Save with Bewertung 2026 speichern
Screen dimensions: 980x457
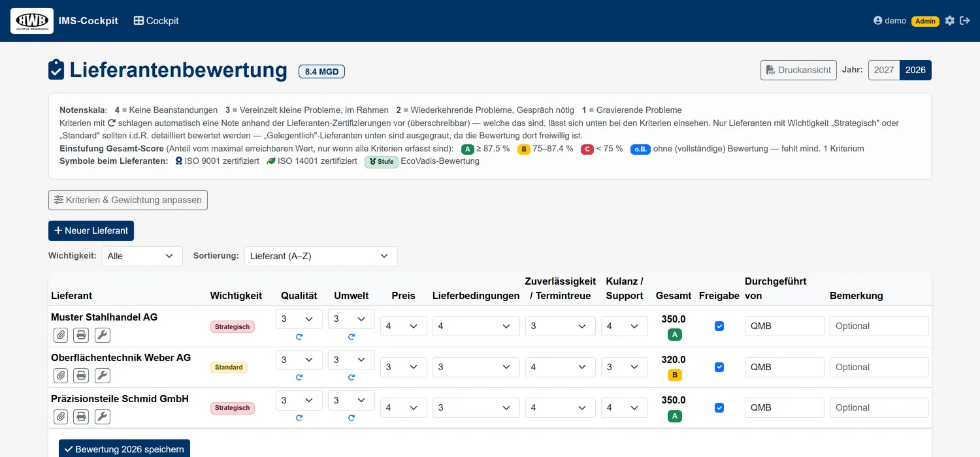click(124, 449)
